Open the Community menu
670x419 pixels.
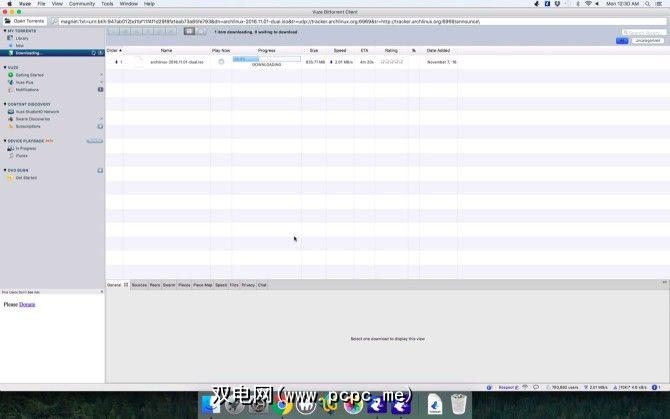coord(82,3)
